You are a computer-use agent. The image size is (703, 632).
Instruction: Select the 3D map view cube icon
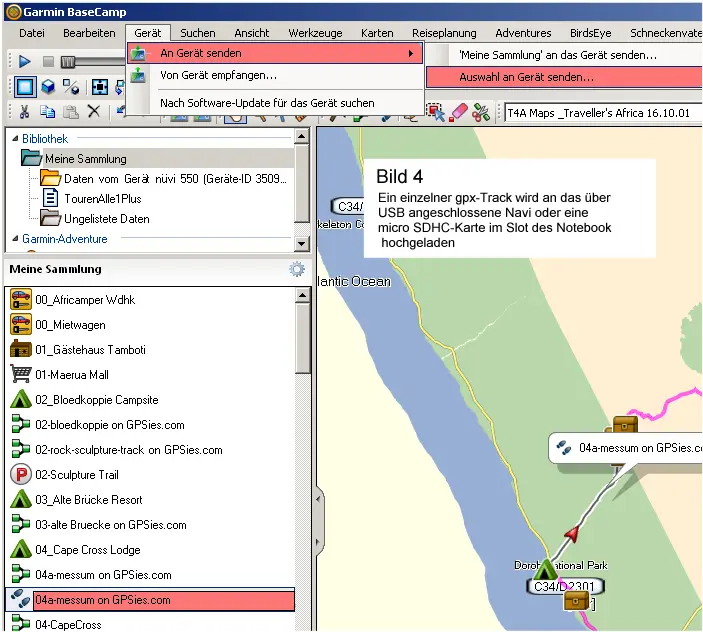click(x=48, y=87)
